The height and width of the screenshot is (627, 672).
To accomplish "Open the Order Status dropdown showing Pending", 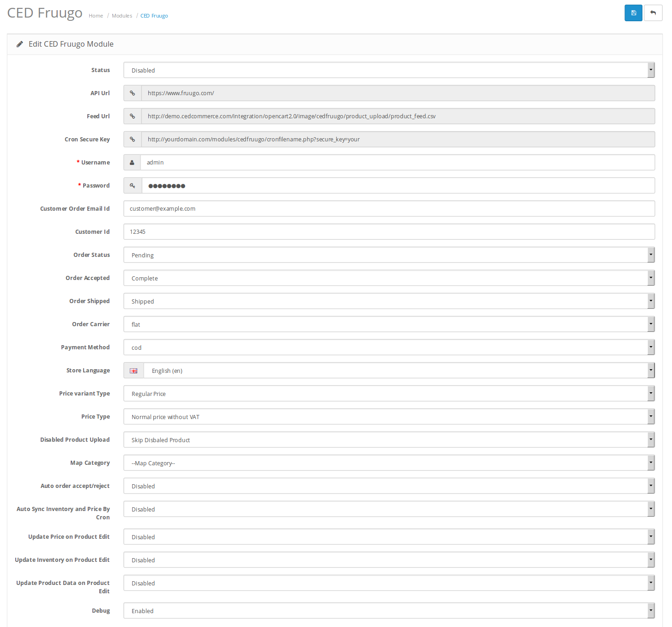I will [389, 255].
